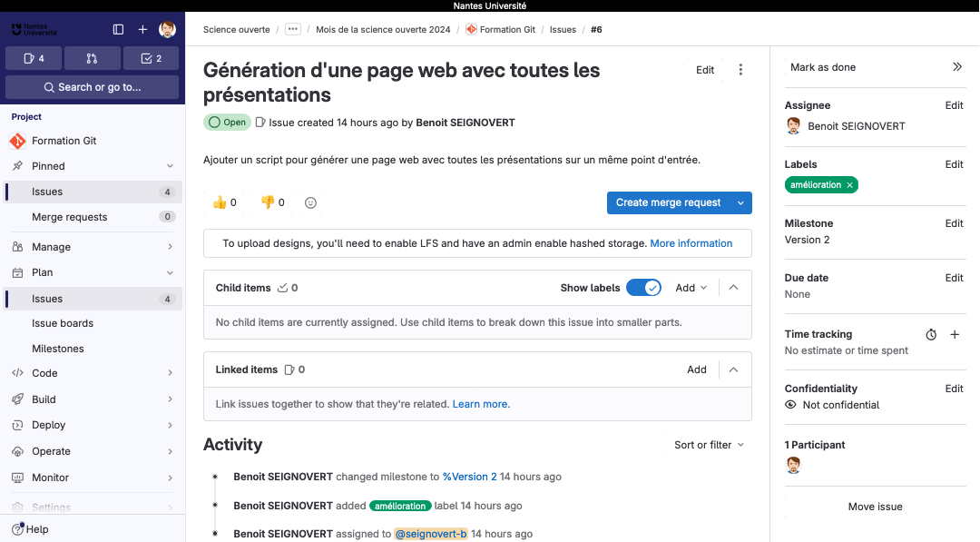980x542 pixels.
Task: Open emoji reaction picker
Action: point(310,202)
